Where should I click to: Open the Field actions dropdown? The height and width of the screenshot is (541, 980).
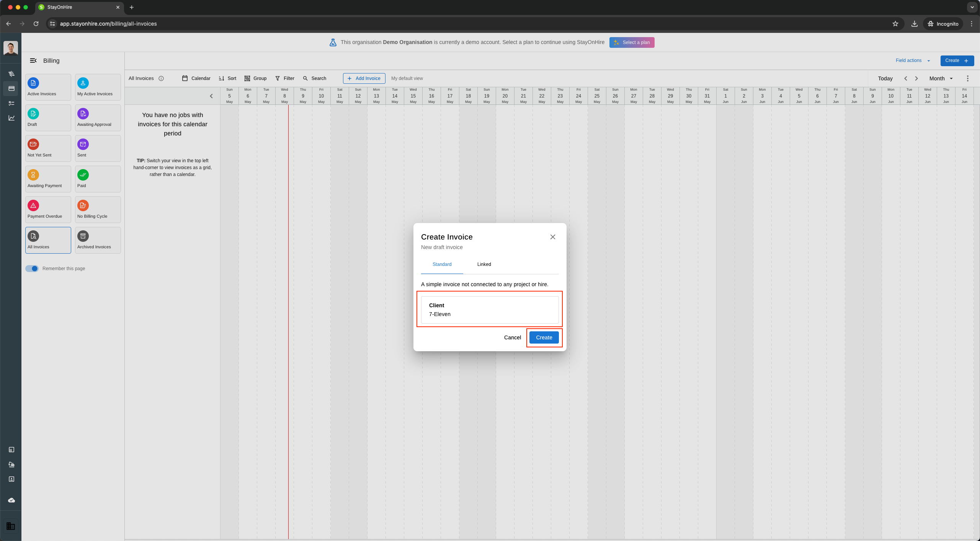[x=913, y=60]
